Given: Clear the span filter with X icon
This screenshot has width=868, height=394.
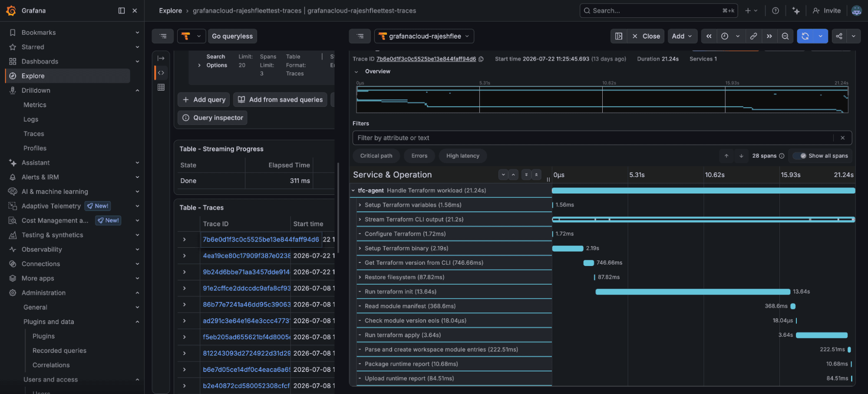Looking at the screenshot, I should pyautogui.click(x=842, y=138).
